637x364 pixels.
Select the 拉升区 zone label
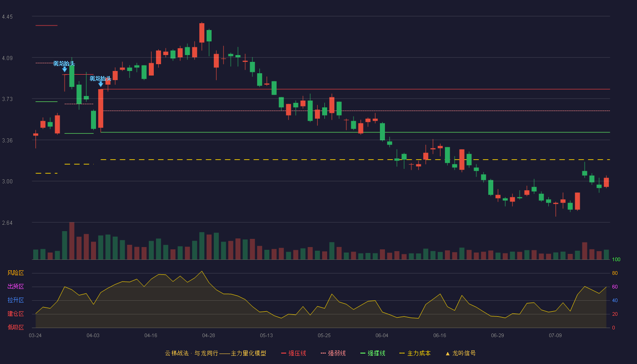tap(15, 300)
